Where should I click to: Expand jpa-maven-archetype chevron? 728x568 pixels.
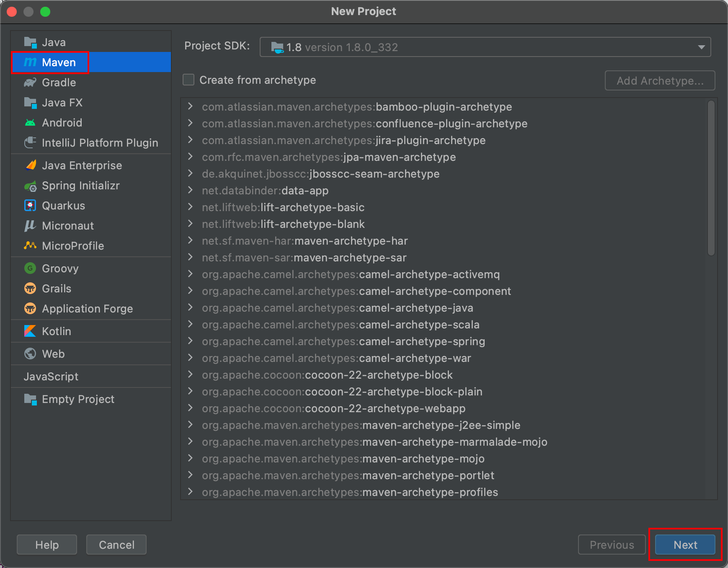click(x=190, y=156)
